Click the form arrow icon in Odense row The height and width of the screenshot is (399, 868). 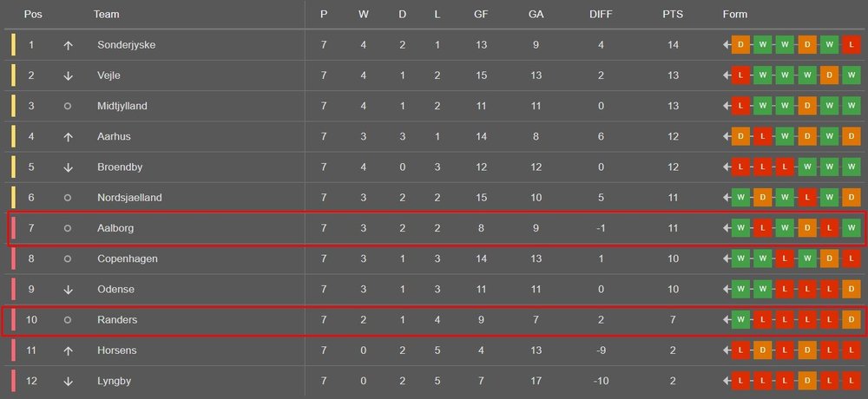[x=727, y=289]
